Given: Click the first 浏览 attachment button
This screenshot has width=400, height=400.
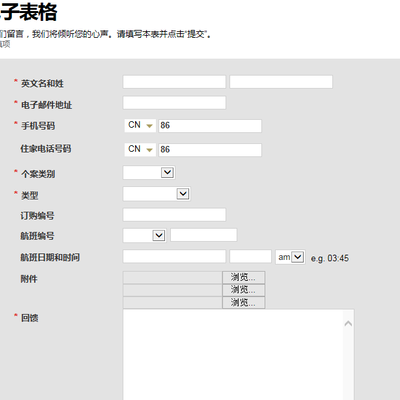Looking at the screenshot, I should coord(244,277).
